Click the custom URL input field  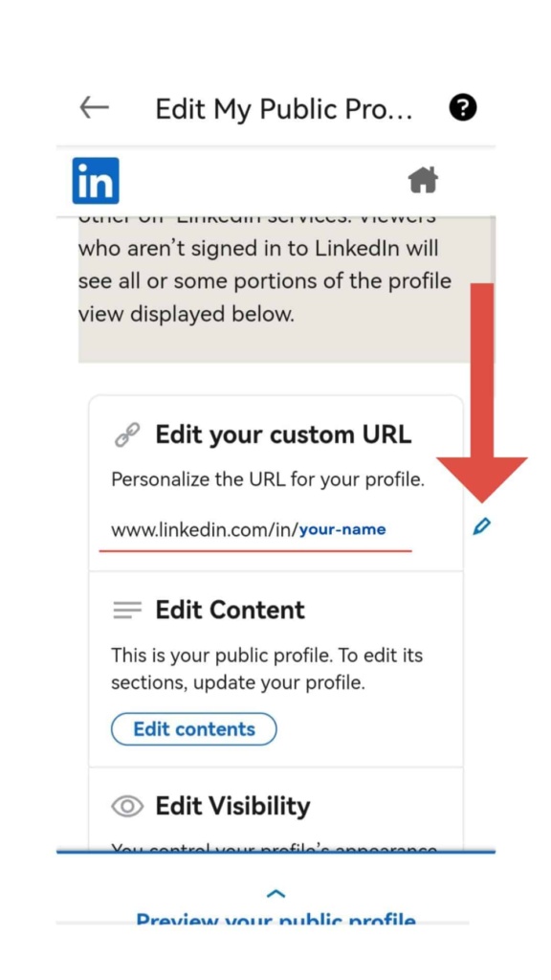[x=254, y=531]
